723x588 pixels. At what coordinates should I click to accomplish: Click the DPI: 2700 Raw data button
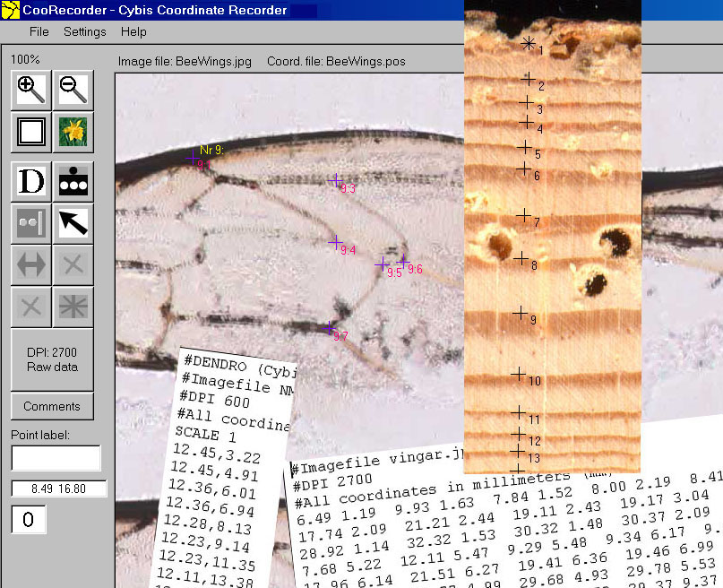(52, 359)
